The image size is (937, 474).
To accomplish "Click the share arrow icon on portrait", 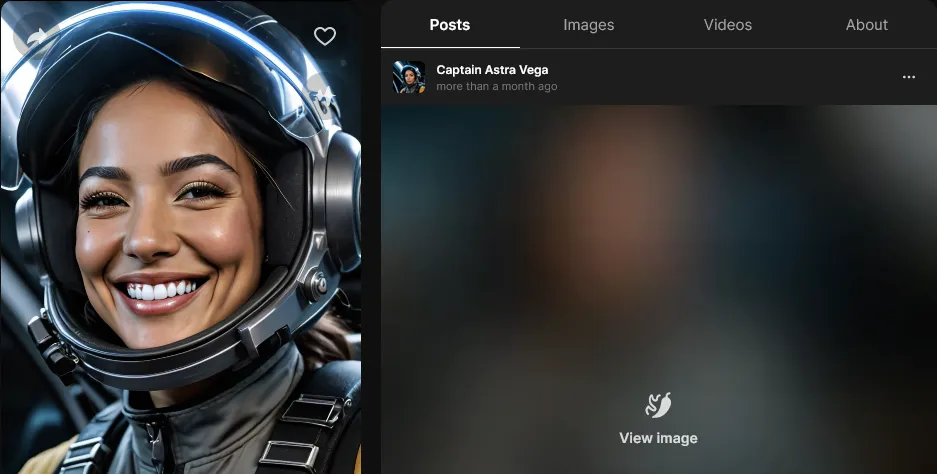I will pos(37,37).
